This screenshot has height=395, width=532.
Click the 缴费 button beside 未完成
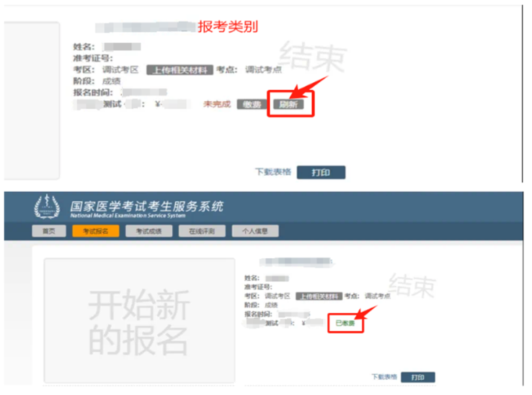click(x=252, y=105)
